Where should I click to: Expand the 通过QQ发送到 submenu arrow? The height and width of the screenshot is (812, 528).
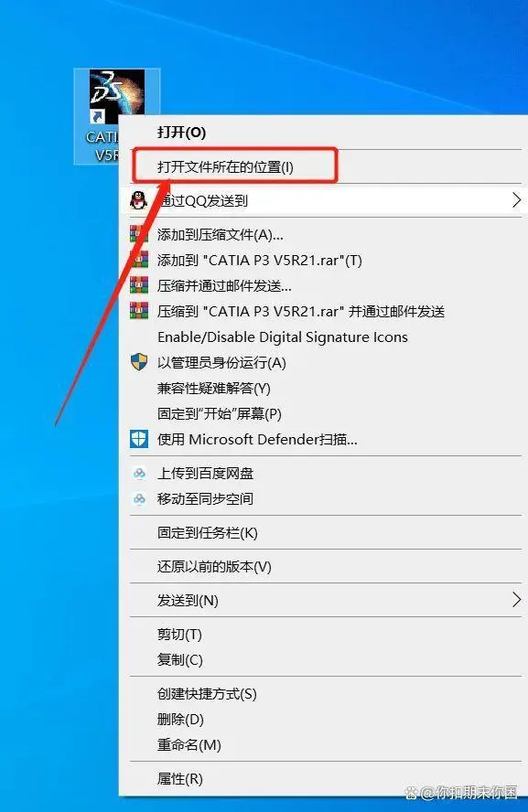tap(515, 200)
